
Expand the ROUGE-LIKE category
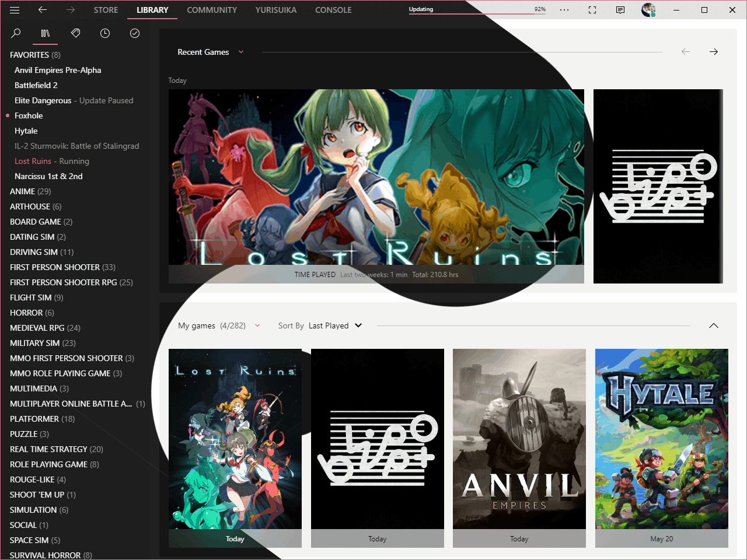pos(38,480)
